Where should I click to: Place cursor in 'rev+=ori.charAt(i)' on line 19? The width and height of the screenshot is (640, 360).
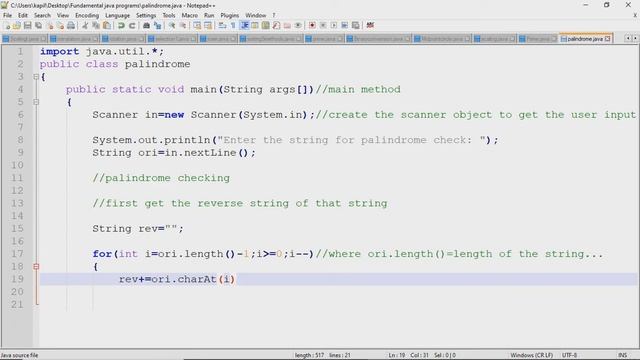pos(177,279)
